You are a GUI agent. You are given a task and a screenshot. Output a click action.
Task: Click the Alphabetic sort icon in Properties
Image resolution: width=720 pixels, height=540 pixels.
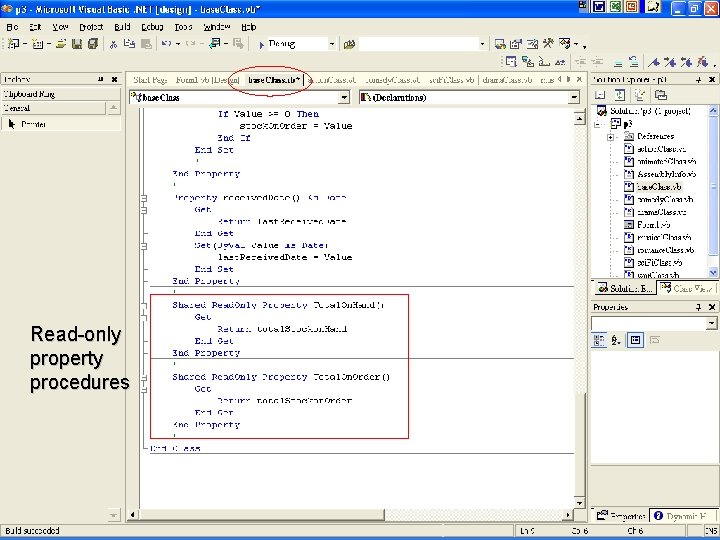click(x=616, y=340)
